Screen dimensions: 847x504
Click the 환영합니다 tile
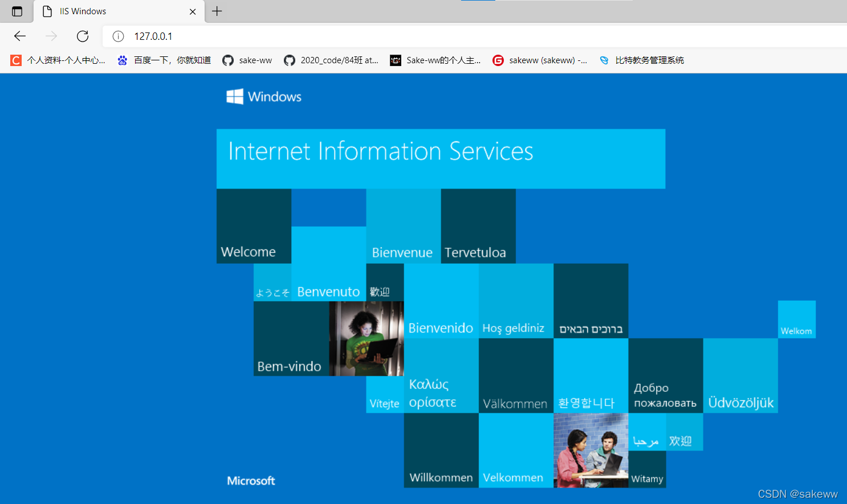click(591, 376)
